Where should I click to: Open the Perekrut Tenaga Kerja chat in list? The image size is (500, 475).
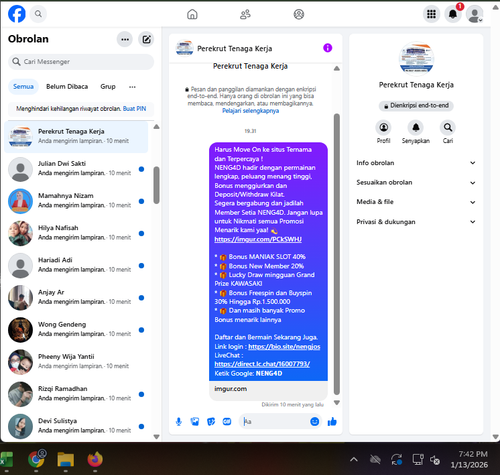[x=76, y=137]
